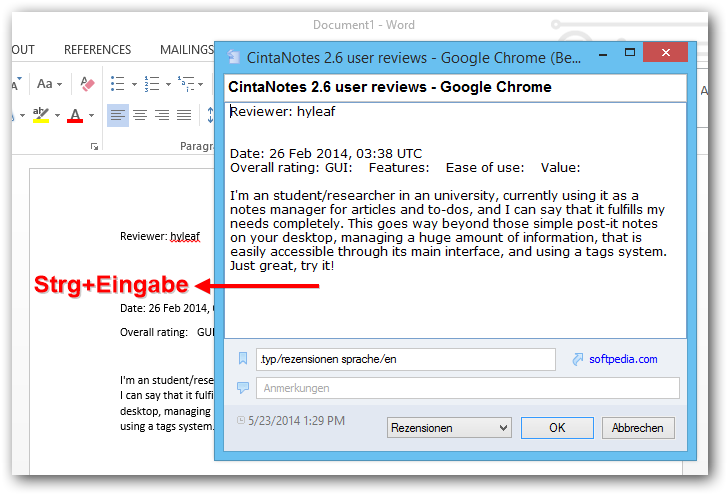
Task: Apply the red font color
Action: 75,115
